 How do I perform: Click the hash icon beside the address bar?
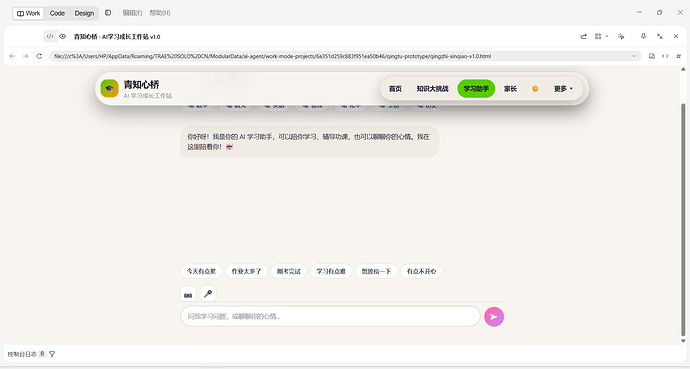[678, 56]
